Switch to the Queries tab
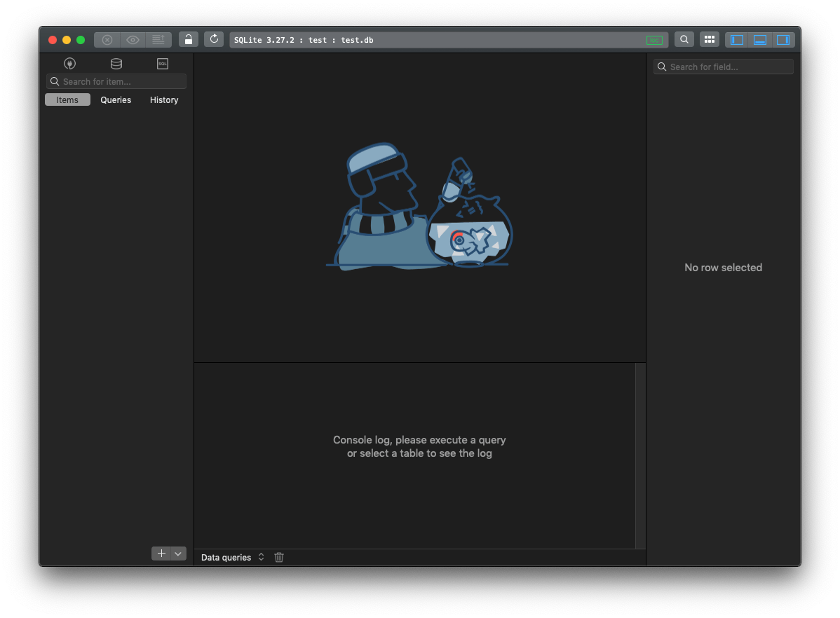Image resolution: width=840 pixels, height=618 pixels. (x=116, y=100)
